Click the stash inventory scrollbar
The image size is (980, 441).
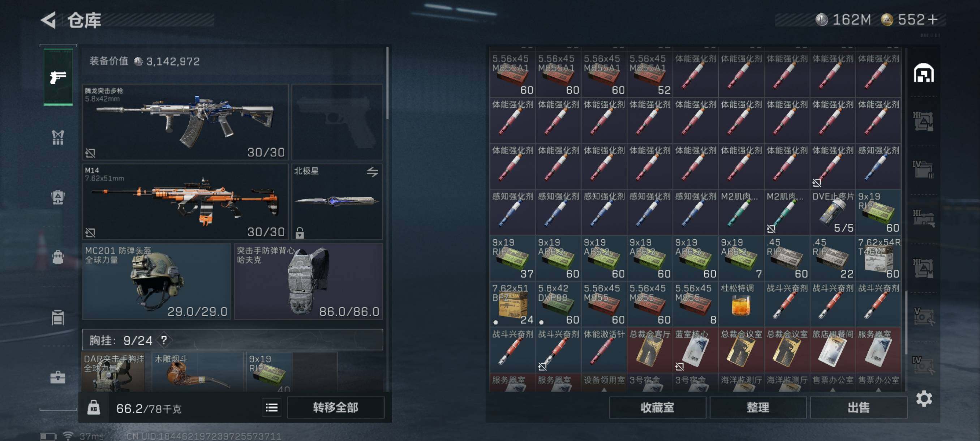point(906,323)
